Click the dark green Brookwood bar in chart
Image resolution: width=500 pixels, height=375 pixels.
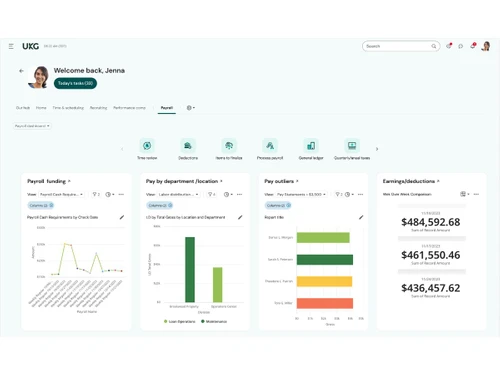coord(190,270)
